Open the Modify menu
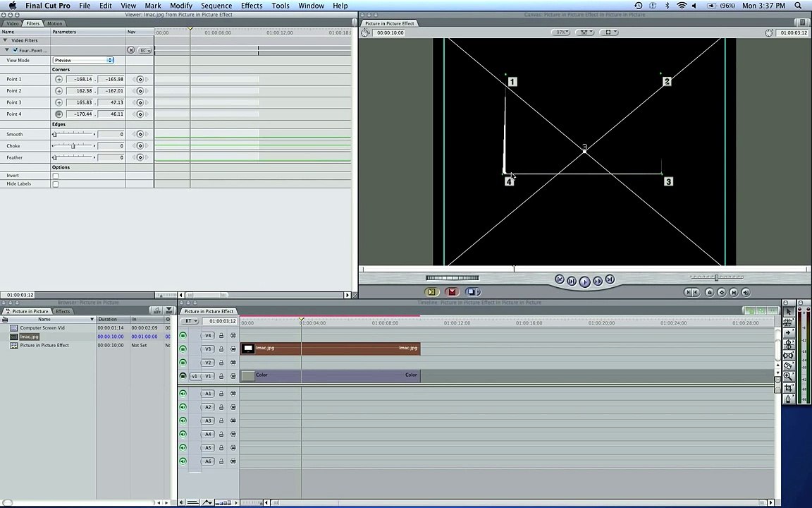Viewport: 812px width, 508px height. pos(180,6)
